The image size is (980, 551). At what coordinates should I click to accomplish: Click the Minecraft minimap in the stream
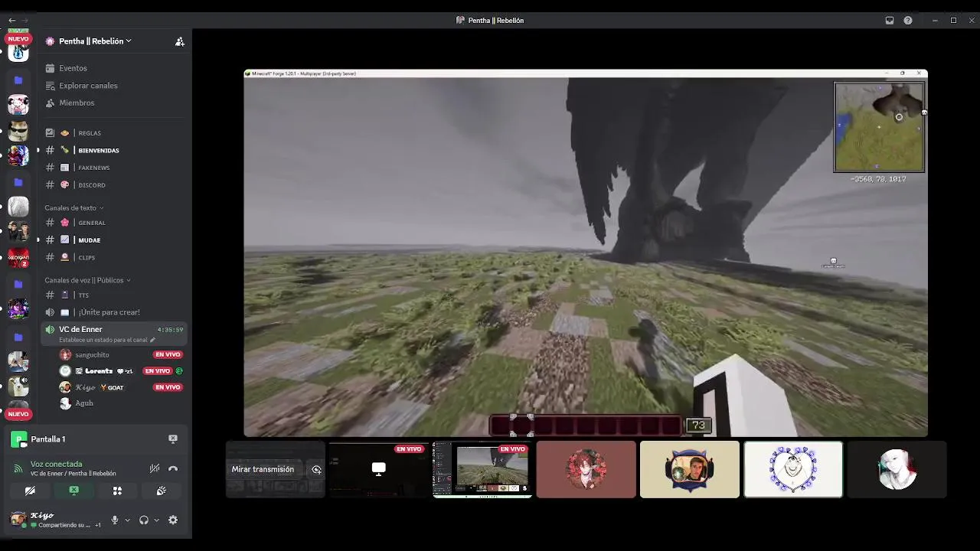pyautogui.click(x=879, y=127)
